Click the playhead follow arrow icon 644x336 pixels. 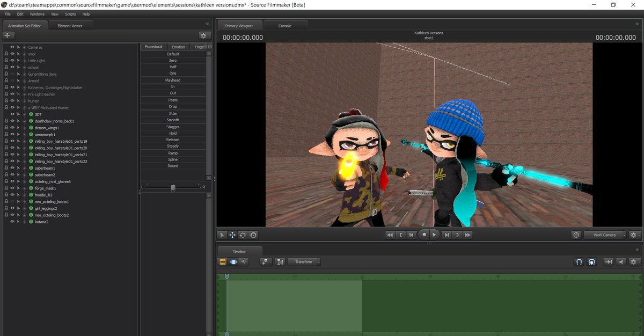(x=609, y=262)
